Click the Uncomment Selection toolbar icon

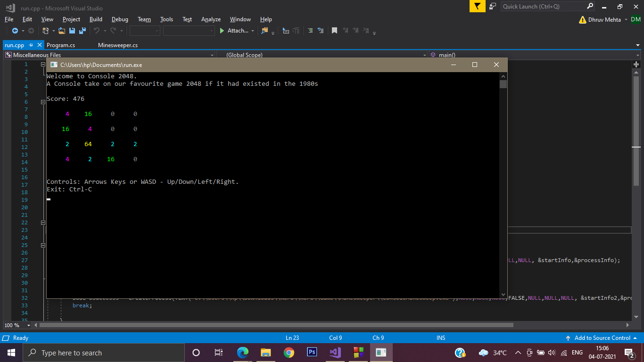(x=321, y=31)
